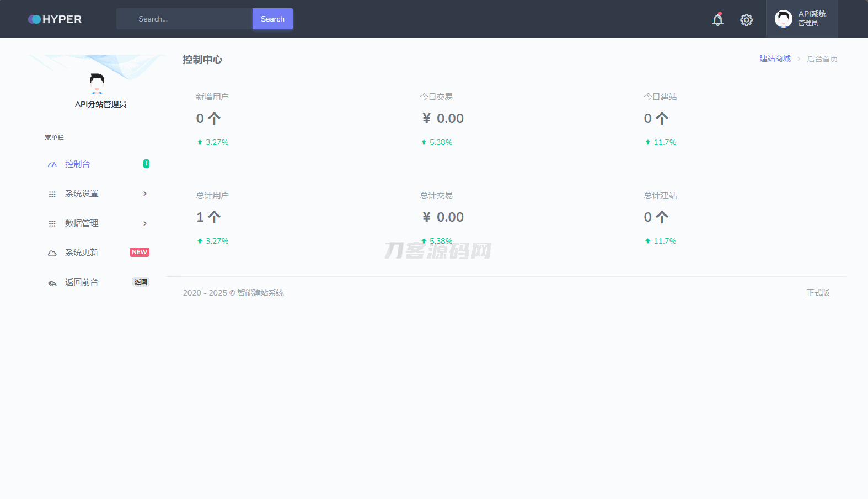Click the sidebar admin avatar image

point(97,83)
